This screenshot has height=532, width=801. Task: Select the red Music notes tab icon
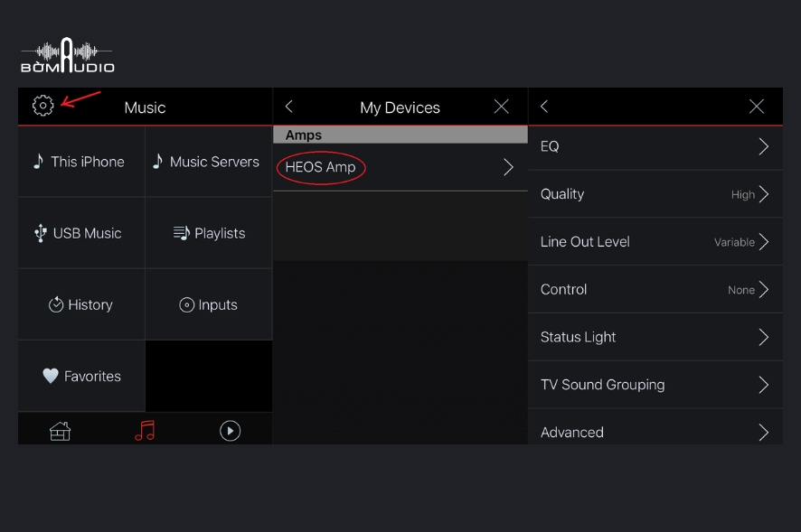(145, 431)
